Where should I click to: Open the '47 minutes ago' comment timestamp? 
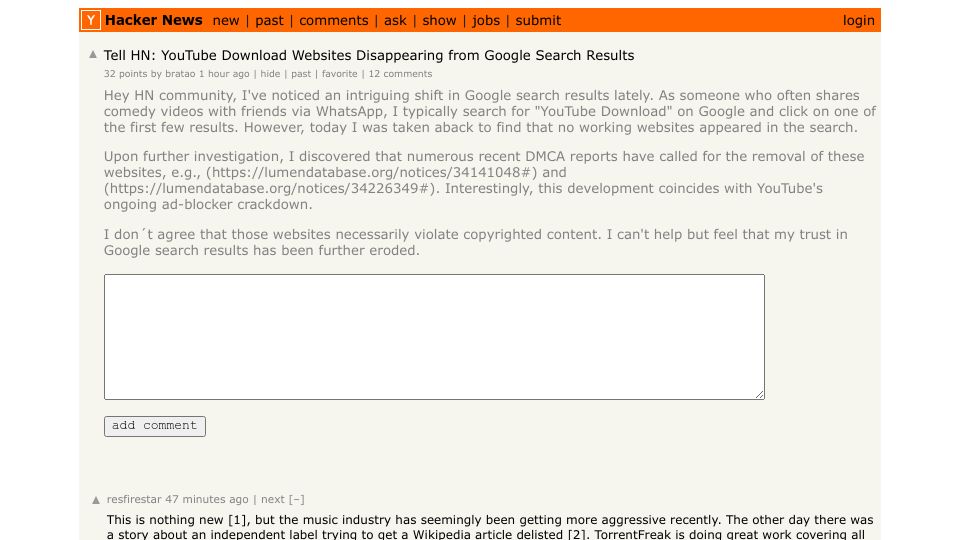coord(207,500)
